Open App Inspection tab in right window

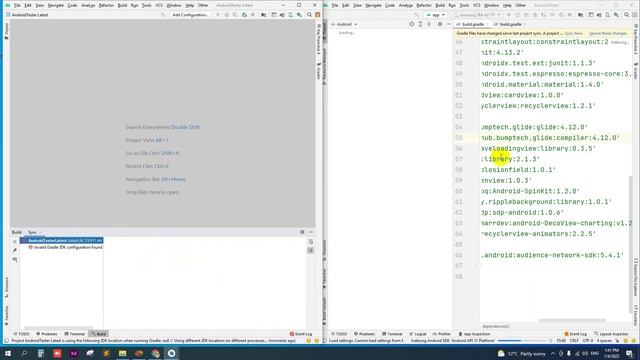tap(474, 334)
